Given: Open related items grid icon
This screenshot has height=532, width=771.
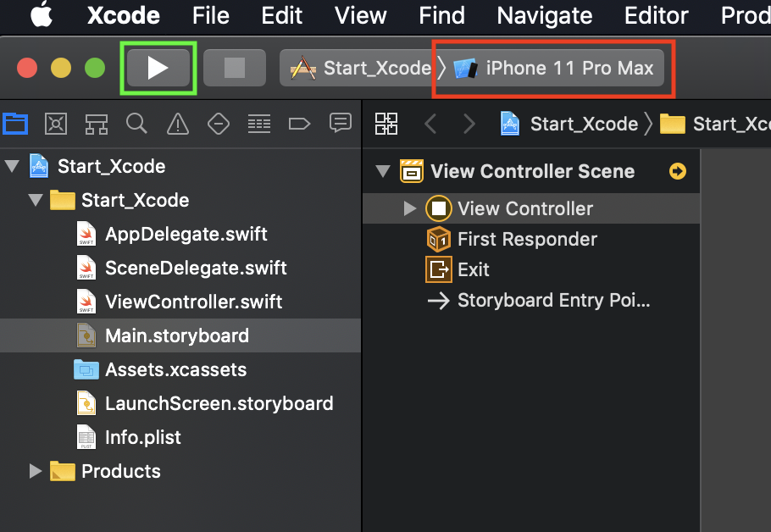Looking at the screenshot, I should coord(386,124).
